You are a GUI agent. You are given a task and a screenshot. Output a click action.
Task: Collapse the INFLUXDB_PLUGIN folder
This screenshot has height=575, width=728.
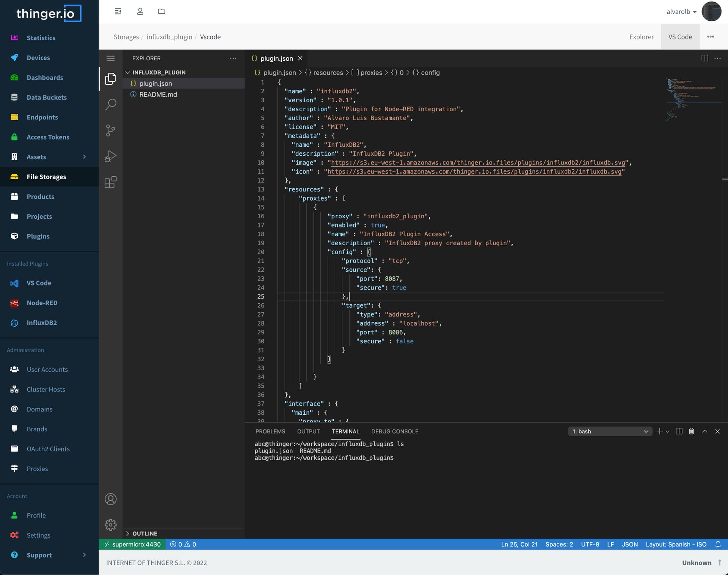pyautogui.click(x=128, y=72)
